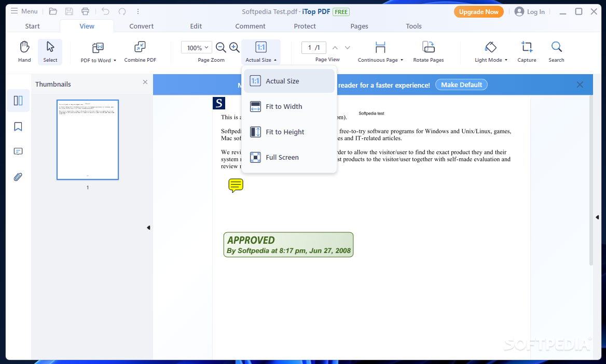Image resolution: width=606 pixels, height=364 pixels.
Task: Activate the Select cursor tool
Action: [x=50, y=51]
